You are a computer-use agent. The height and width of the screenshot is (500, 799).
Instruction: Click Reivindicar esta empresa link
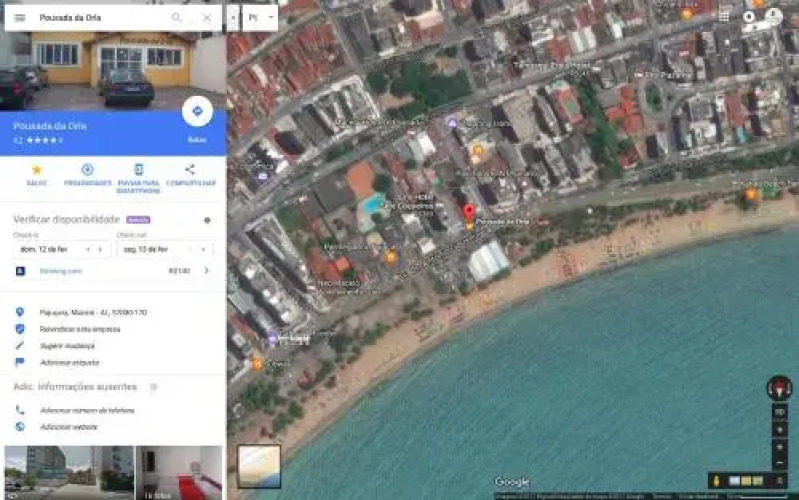80,328
